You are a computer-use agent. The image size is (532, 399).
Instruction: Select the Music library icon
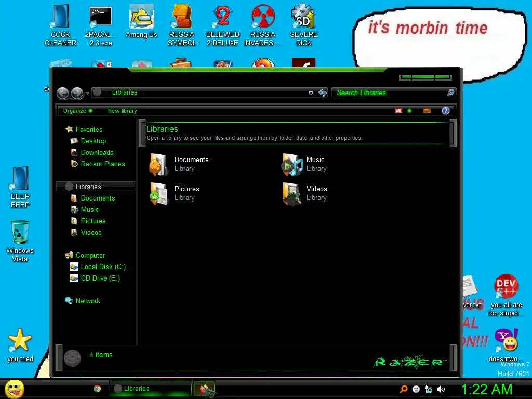(x=291, y=164)
